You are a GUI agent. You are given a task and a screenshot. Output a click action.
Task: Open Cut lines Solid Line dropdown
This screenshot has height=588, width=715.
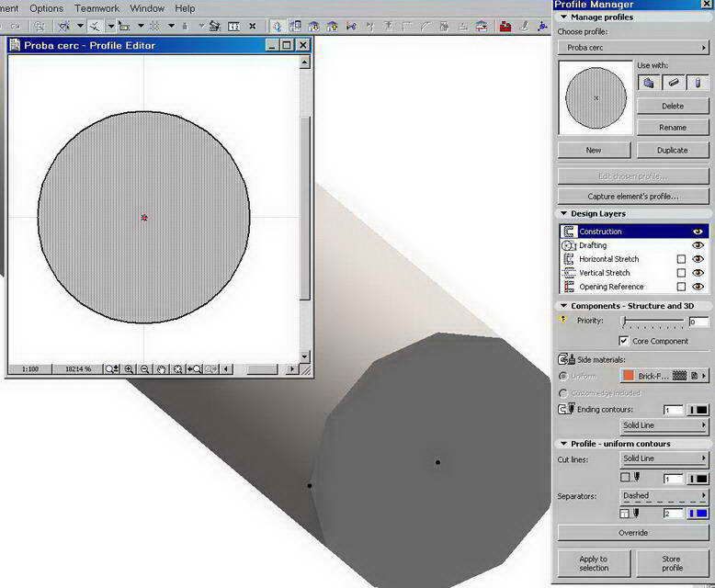pyautogui.click(x=664, y=458)
